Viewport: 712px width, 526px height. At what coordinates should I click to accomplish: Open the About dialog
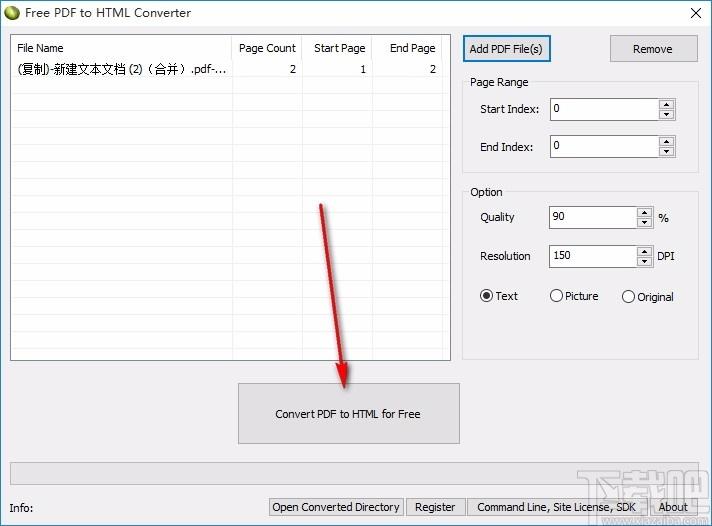tap(673, 507)
